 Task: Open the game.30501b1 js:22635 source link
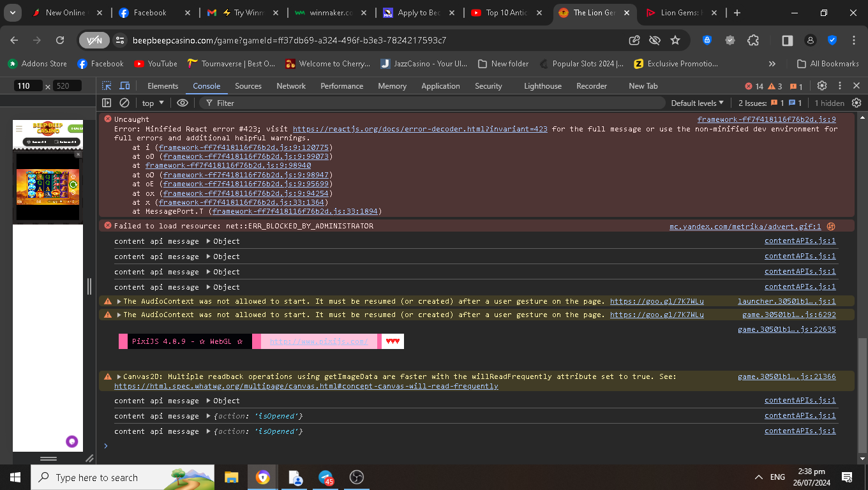[x=786, y=329]
